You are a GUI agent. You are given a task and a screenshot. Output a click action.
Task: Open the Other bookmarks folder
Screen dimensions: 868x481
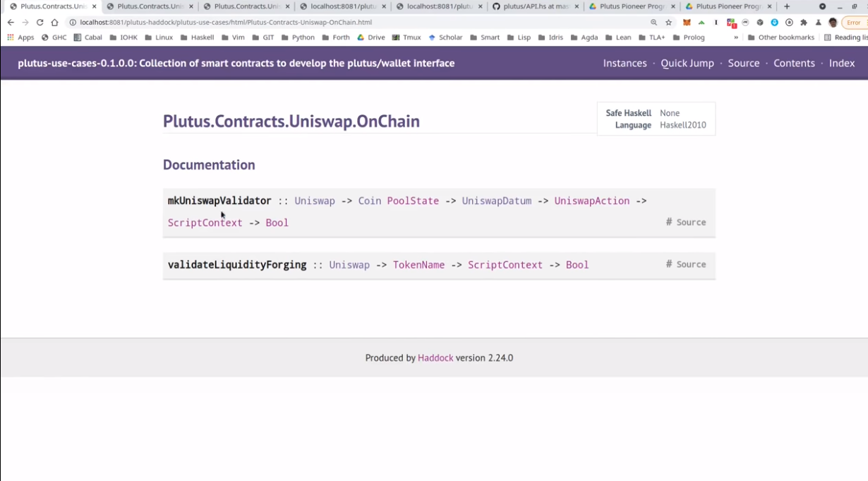780,37
